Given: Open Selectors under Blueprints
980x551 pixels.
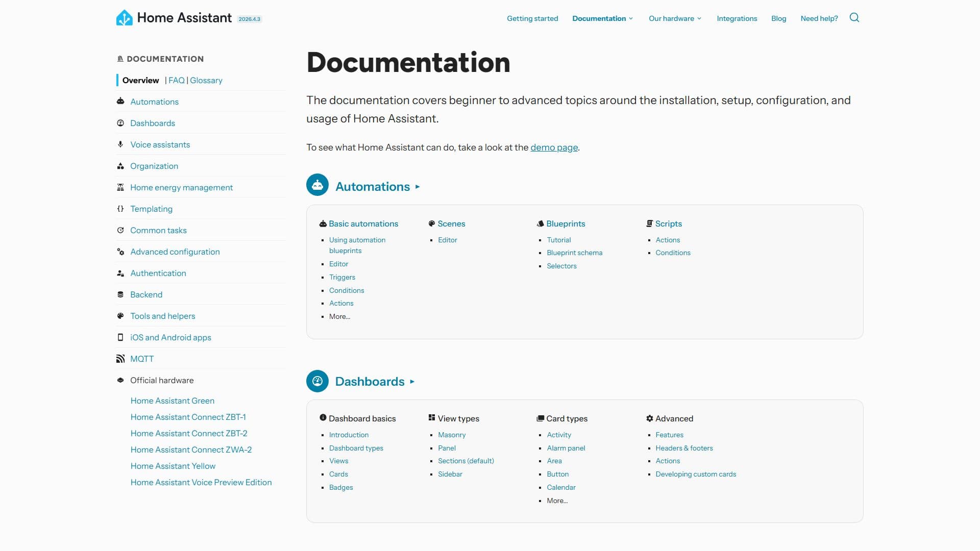Looking at the screenshot, I should pyautogui.click(x=561, y=266).
